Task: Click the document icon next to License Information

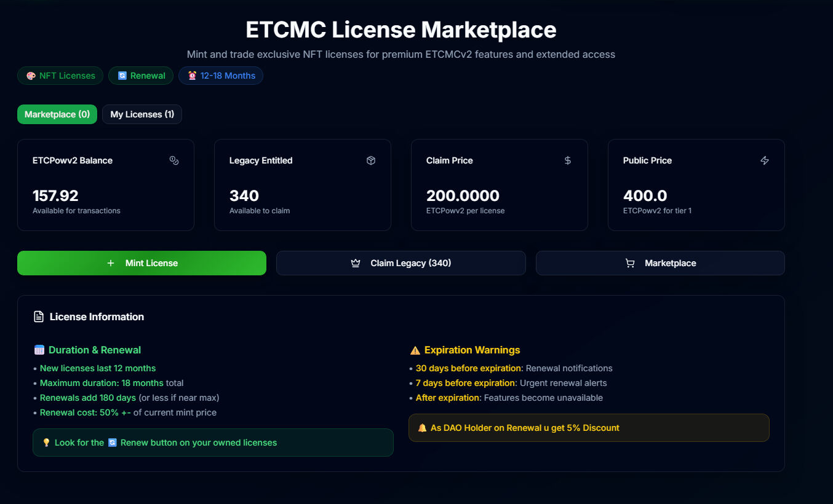Action: pyautogui.click(x=39, y=317)
